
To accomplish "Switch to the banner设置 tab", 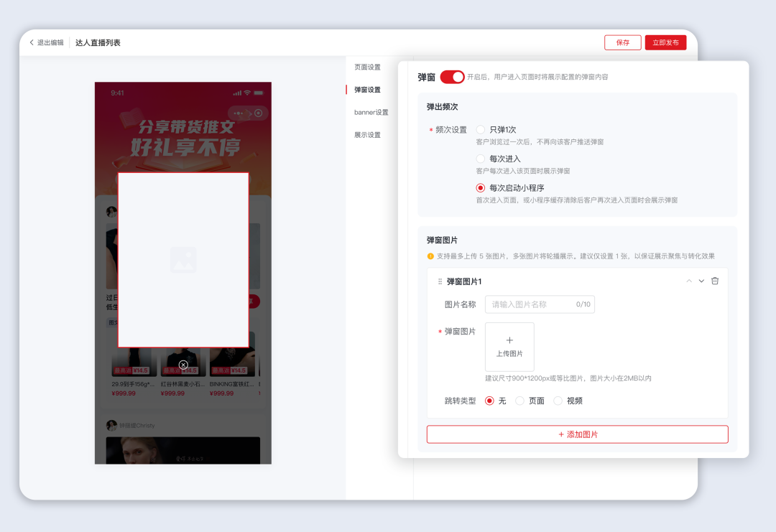I will click(x=369, y=112).
